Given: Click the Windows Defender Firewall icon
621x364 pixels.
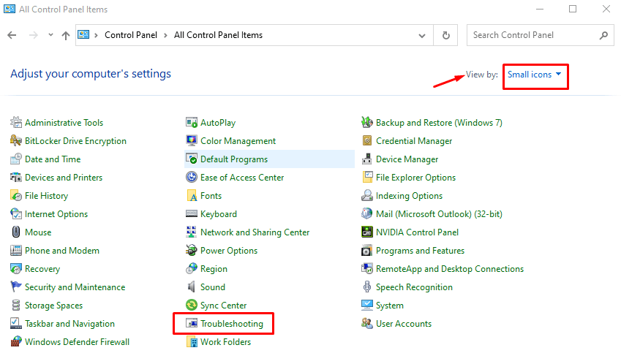Looking at the screenshot, I should (x=16, y=342).
